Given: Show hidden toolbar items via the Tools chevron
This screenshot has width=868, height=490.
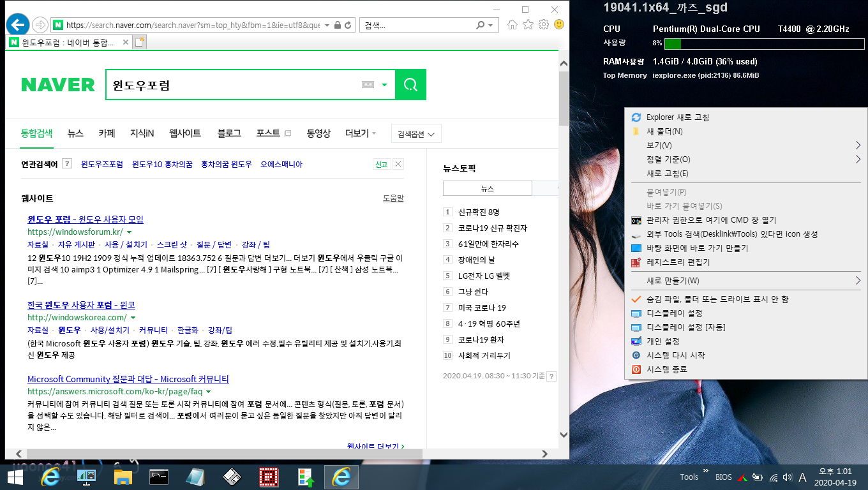Looking at the screenshot, I should pyautogui.click(x=705, y=471).
